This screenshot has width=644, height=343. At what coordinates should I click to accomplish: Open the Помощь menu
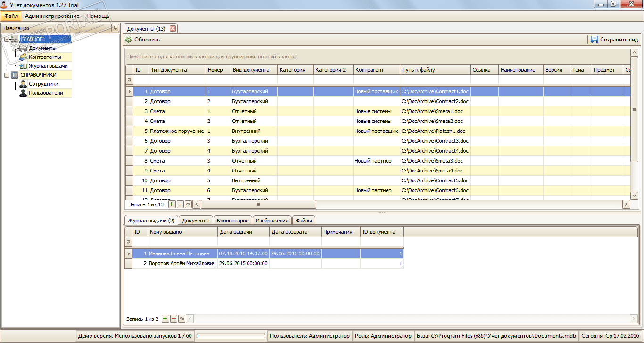(98, 16)
